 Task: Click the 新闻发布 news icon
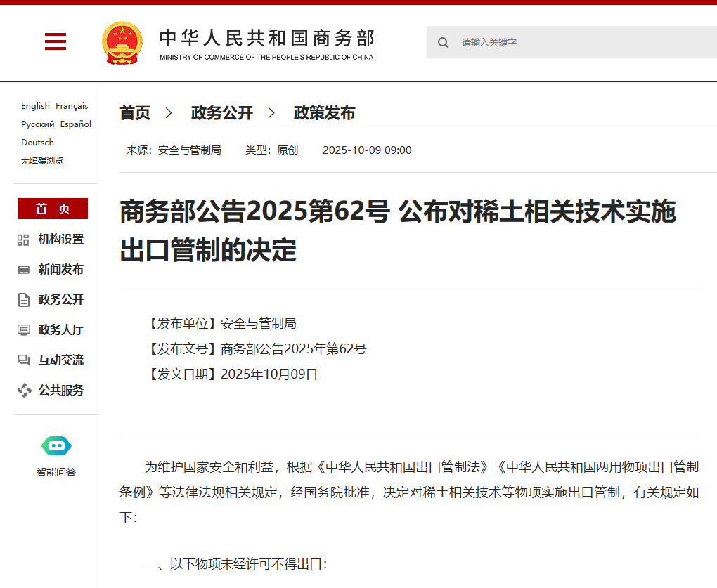(x=23, y=270)
